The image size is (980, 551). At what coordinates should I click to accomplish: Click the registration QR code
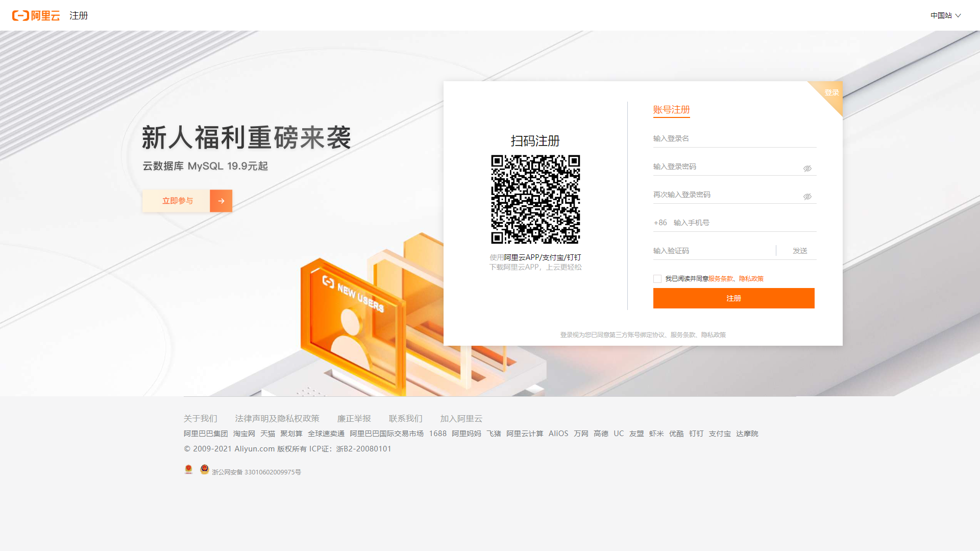coord(535,199)
